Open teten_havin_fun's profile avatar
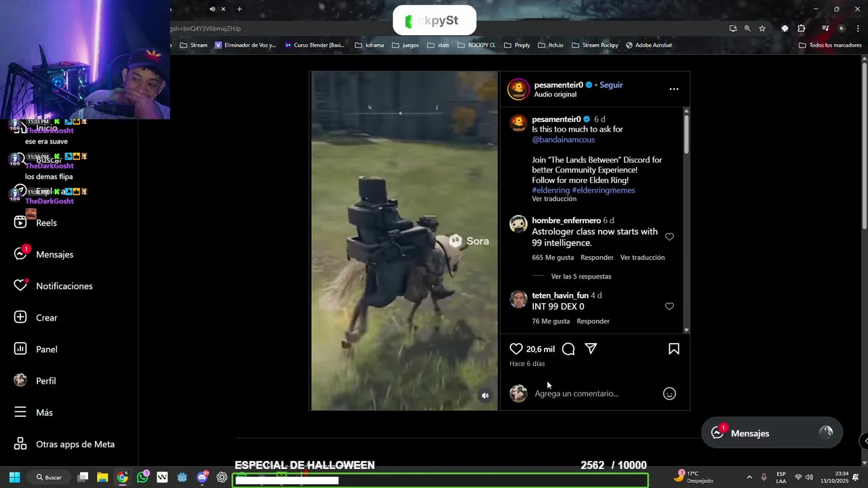The image size is (868, 488). click(x=519, y=299)
